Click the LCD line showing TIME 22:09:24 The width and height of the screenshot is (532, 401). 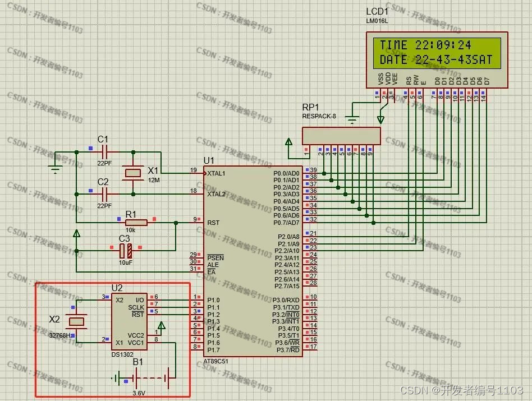coord(425,45)
